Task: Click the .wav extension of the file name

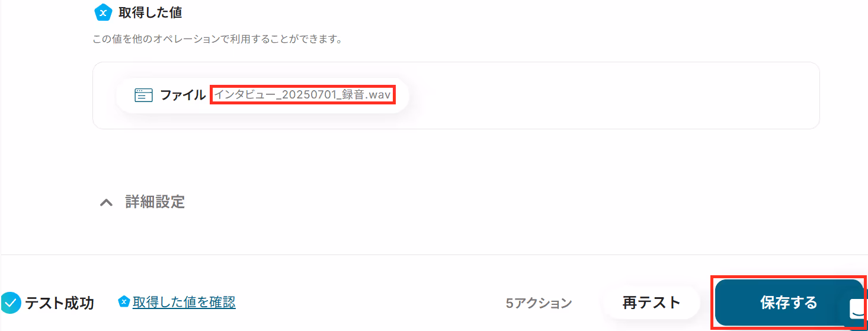Action: 379,95
